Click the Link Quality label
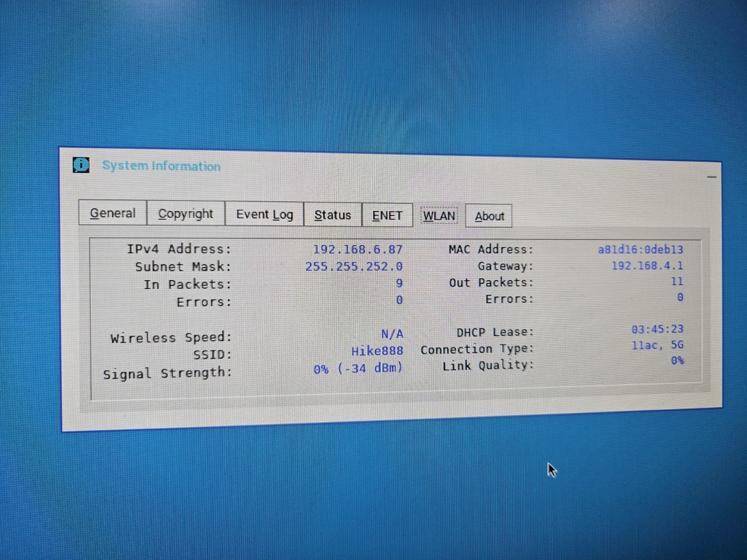Screen dimensions: 747x560 click(488, 365)
